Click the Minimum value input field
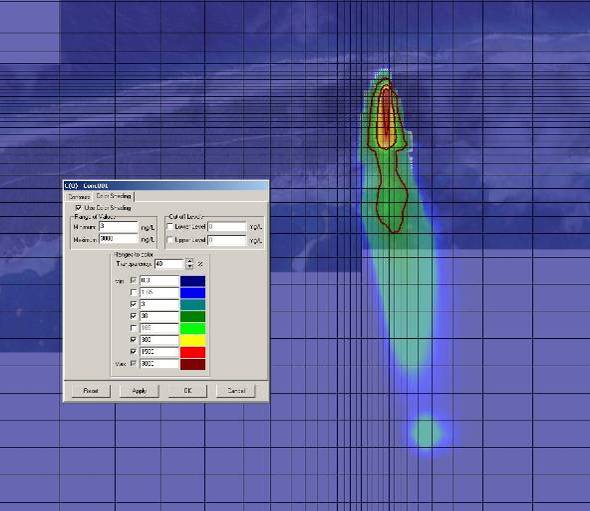The width and height of the screenshot is (590, 511). (119, 227)
